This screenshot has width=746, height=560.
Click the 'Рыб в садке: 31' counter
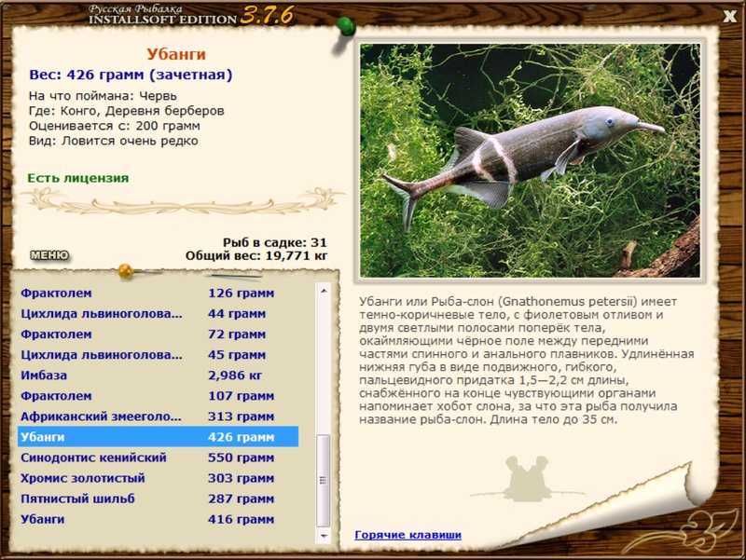click(x=275, y=242)
